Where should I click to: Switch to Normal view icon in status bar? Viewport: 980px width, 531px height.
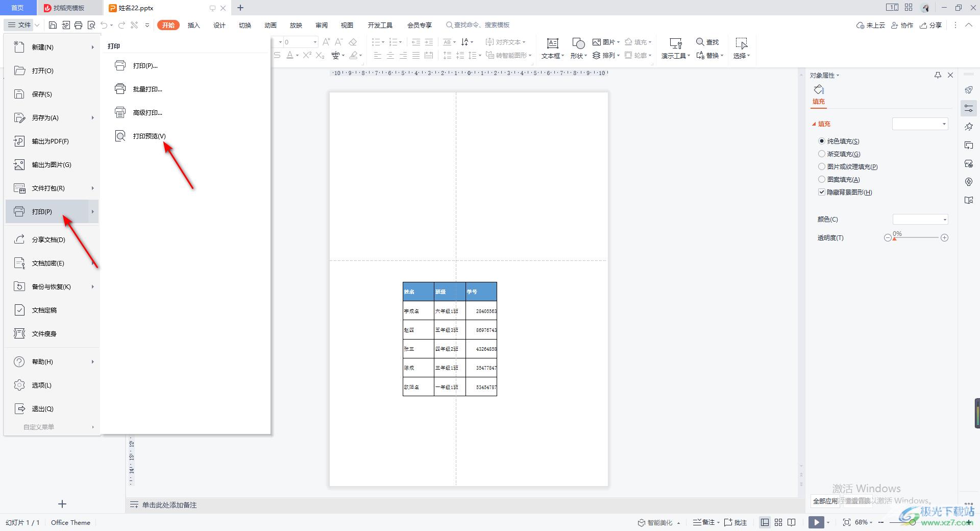tap(765, 522)
